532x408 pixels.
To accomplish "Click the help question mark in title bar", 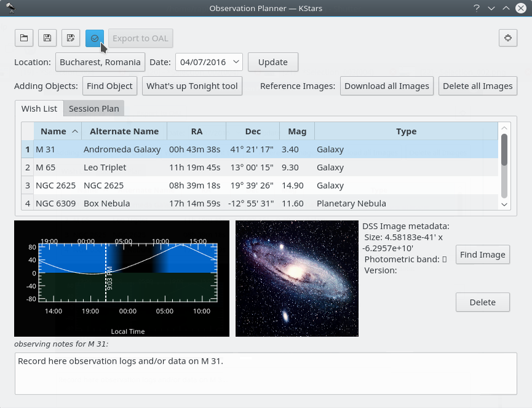I will pos(476,8).
